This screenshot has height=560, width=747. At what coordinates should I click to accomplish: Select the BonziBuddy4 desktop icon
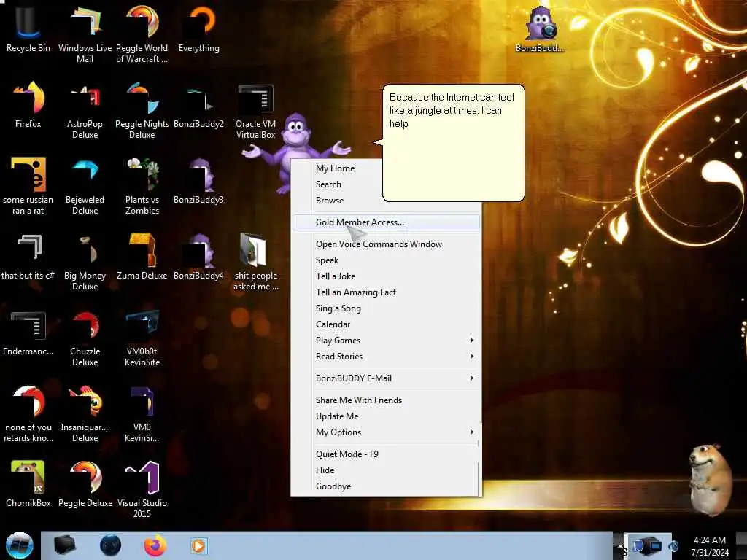click(x=198, y=256)
